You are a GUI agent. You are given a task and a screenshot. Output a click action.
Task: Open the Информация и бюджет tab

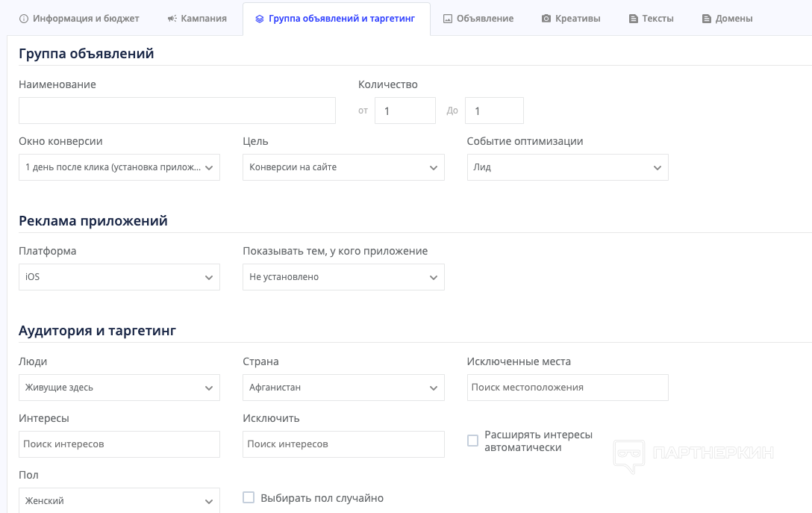(x=78, y=19)
